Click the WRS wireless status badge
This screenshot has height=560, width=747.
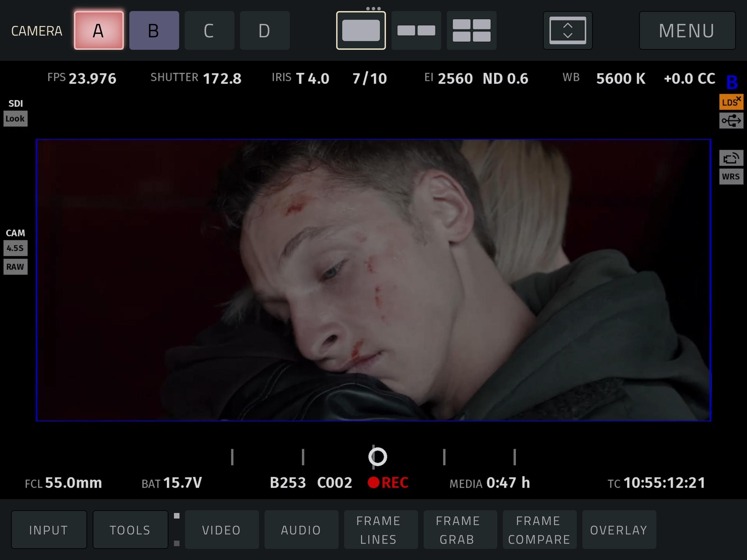[x=731, y=177]
